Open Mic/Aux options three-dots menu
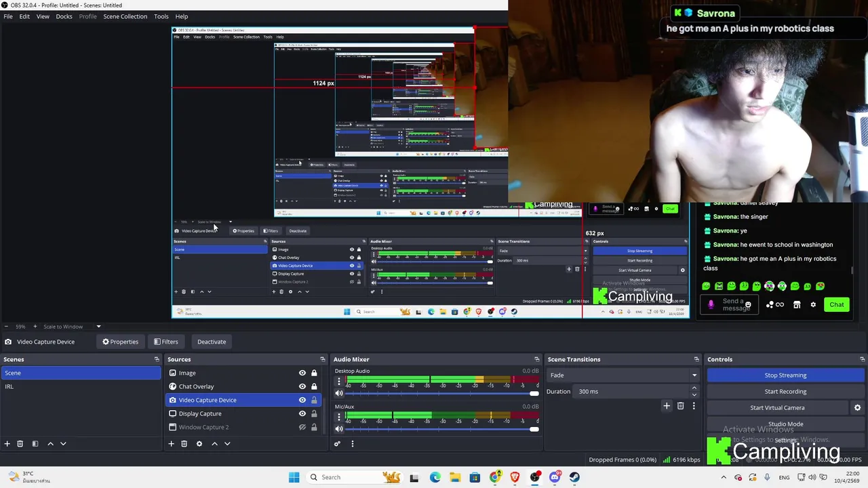Screen dimensions: 868x488 (339, 417)
